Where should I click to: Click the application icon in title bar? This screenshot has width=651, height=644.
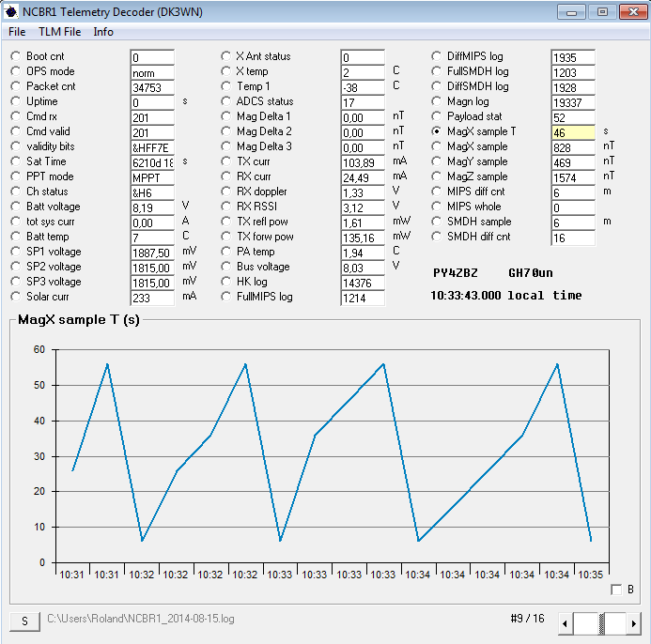coord(11,11)
